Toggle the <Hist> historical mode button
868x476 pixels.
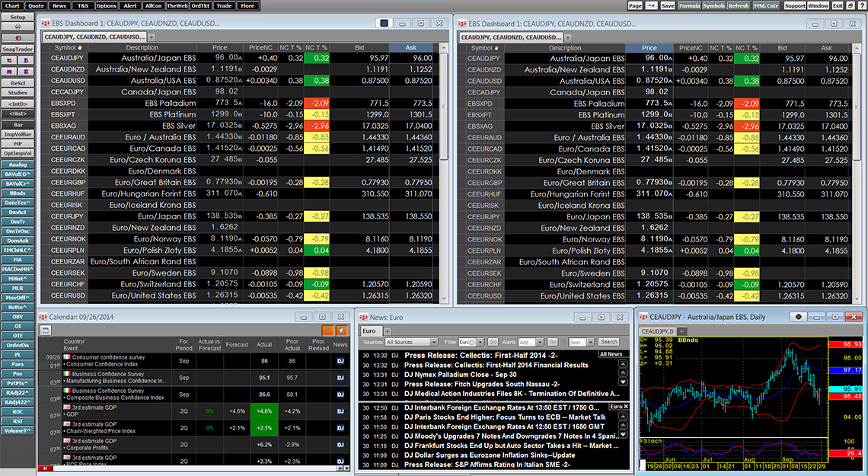pyautogui.click(x=18, y=113)
